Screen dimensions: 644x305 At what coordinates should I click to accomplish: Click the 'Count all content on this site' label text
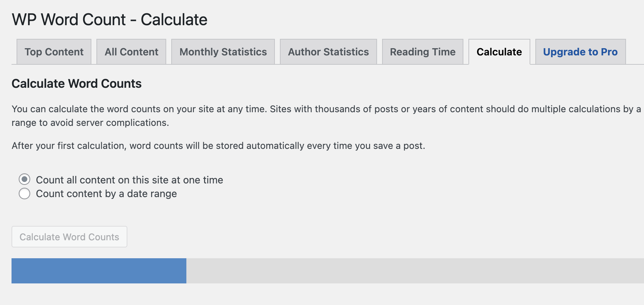130,180
